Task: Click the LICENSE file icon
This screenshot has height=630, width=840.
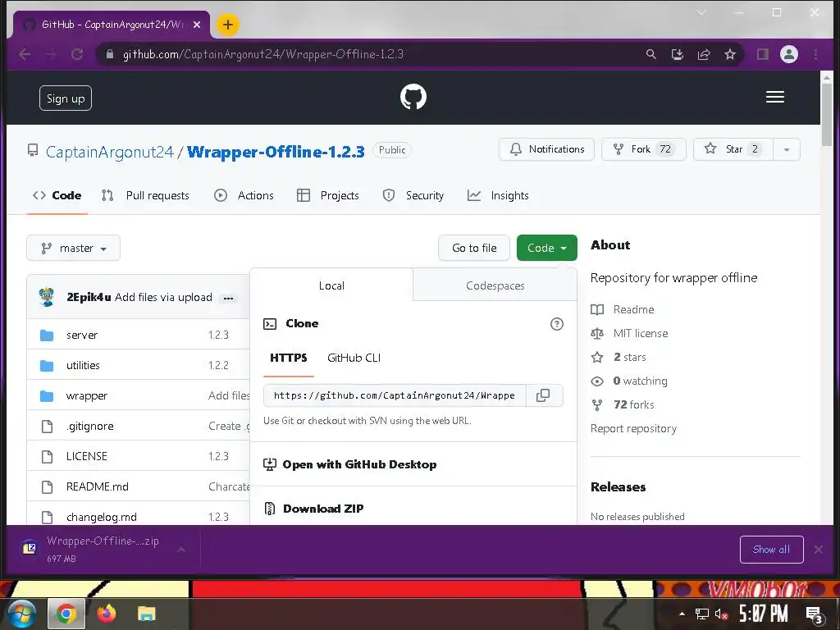Action: point(47,456)
